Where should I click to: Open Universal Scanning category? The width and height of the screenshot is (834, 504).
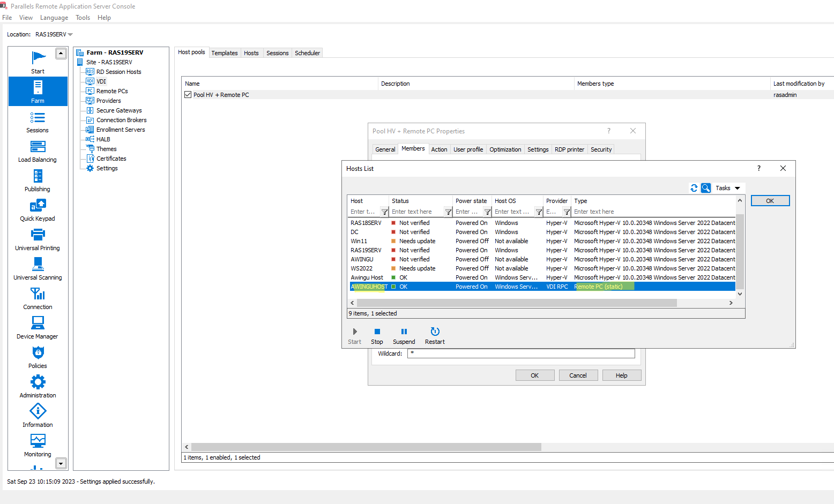tap(38, 269)
